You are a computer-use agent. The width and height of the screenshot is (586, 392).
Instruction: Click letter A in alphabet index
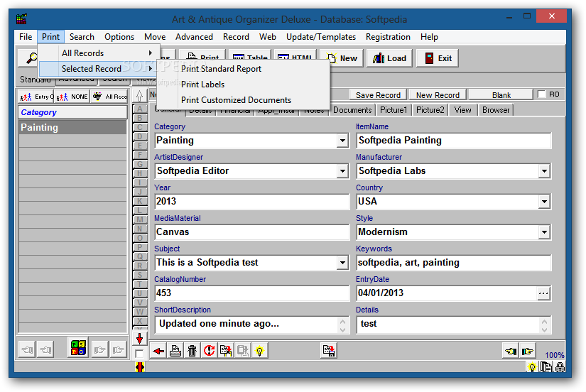139,109
